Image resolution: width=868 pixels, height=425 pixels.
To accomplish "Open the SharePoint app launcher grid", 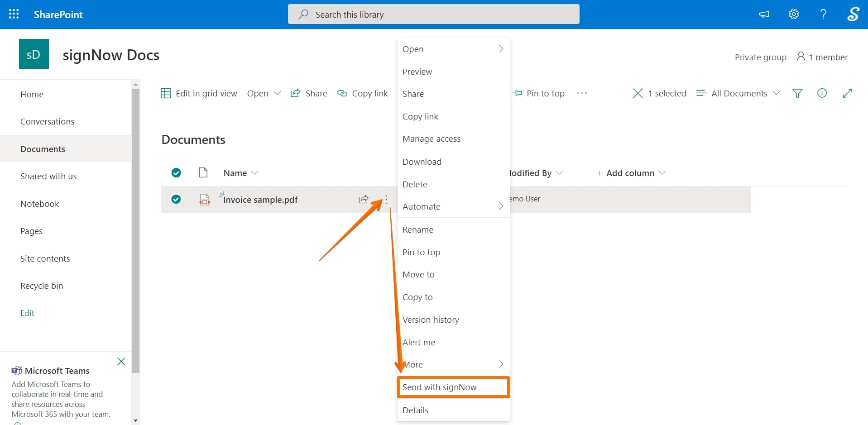I will point(14,14).
